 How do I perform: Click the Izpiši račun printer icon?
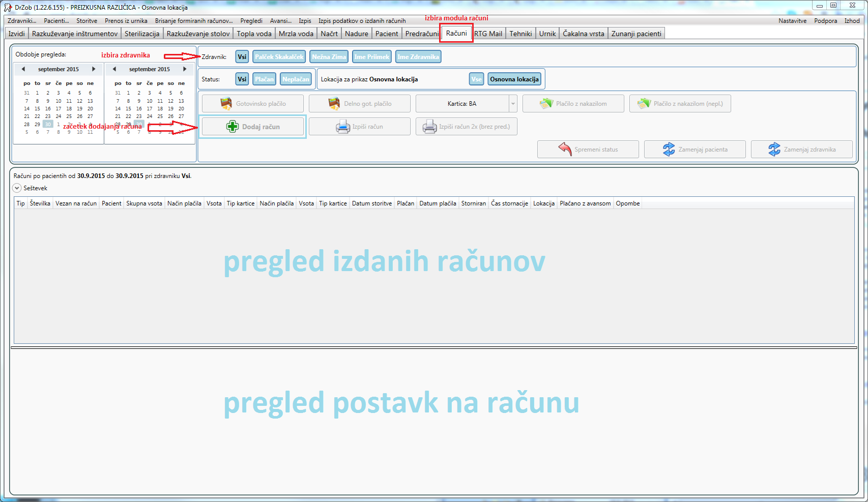tap(343, 127)
